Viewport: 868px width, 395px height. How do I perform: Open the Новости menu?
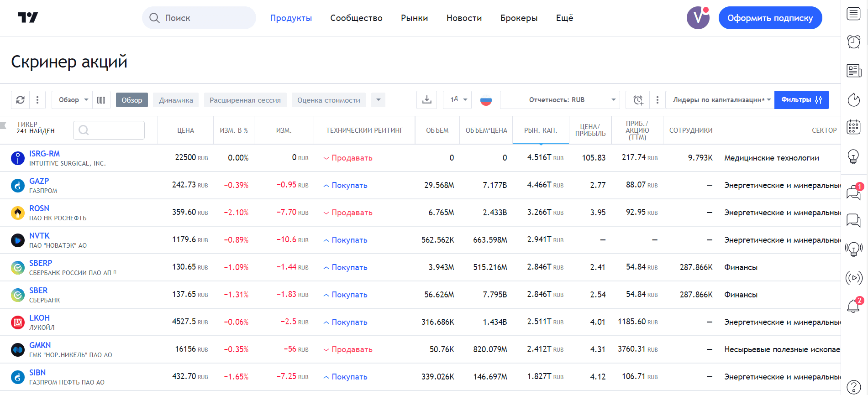(x=464, y=18)
